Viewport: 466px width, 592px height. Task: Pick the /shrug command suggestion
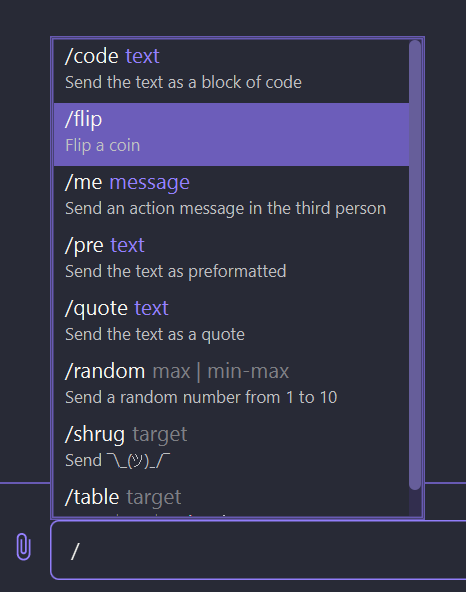(x=231, y=450)
